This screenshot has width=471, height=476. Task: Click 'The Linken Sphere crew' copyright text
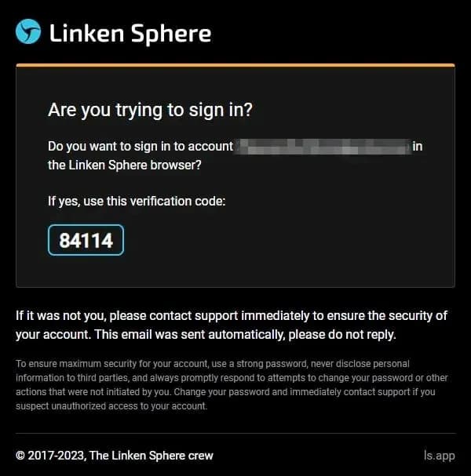coord(152,456)
